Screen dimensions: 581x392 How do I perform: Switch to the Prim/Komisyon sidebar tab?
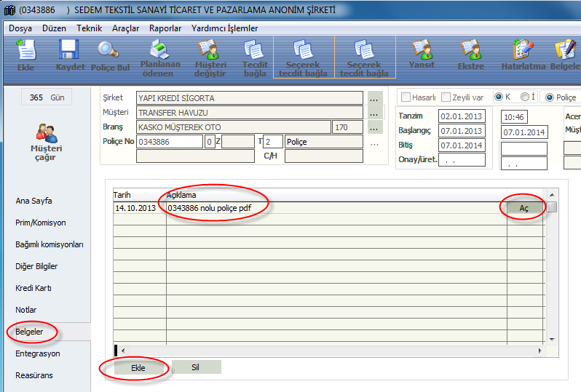click(41, 223)
